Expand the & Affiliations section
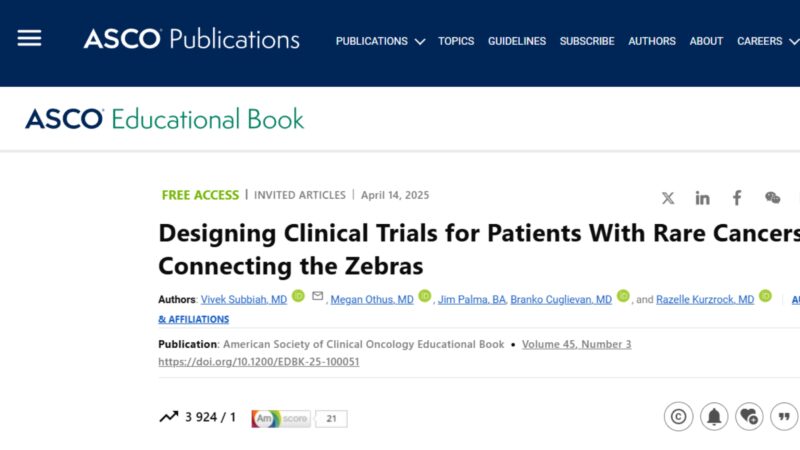Image resolution: width=800 pixels, height=450 pixels. pyautogui.click(x=193, y=319)
